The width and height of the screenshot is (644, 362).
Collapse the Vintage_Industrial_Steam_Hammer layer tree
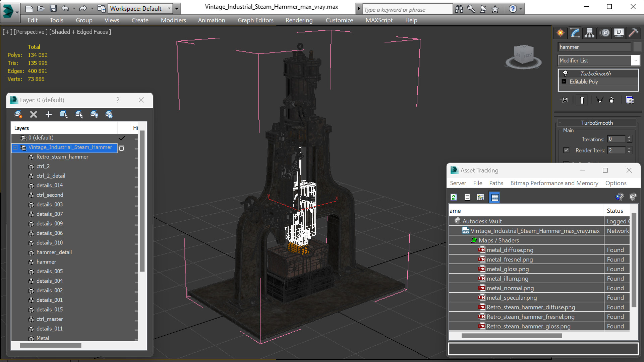point(15,147)
